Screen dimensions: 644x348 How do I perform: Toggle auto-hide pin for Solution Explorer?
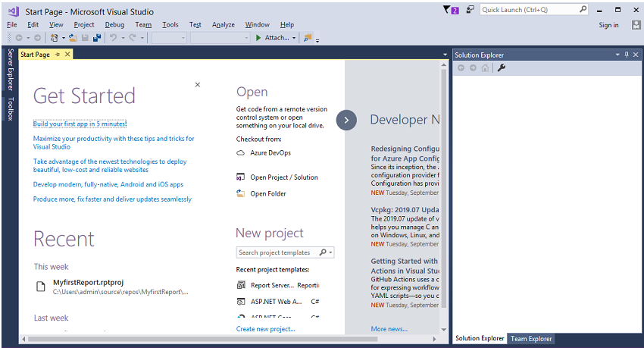tap(627, 55)
